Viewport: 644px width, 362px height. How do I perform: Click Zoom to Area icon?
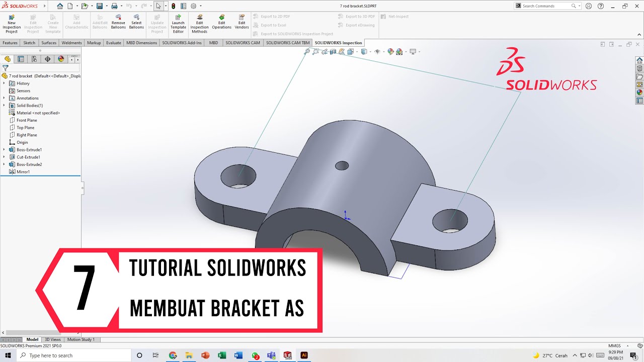315,51
